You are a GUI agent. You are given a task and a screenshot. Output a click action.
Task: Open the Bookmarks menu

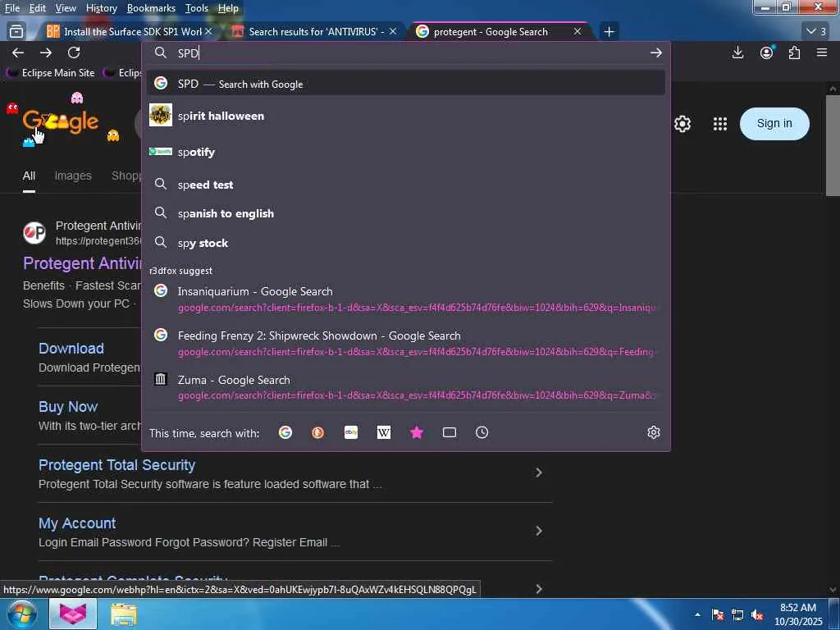(x=151, y=8)
